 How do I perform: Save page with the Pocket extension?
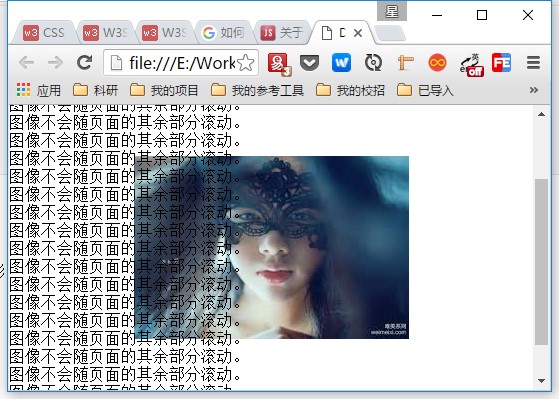309,63
